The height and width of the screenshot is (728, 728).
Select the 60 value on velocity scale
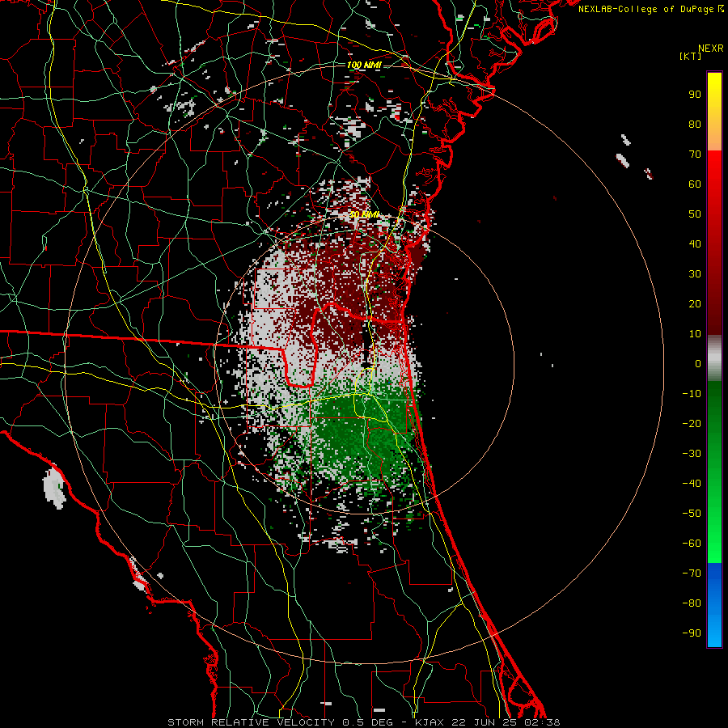(695, 184)
